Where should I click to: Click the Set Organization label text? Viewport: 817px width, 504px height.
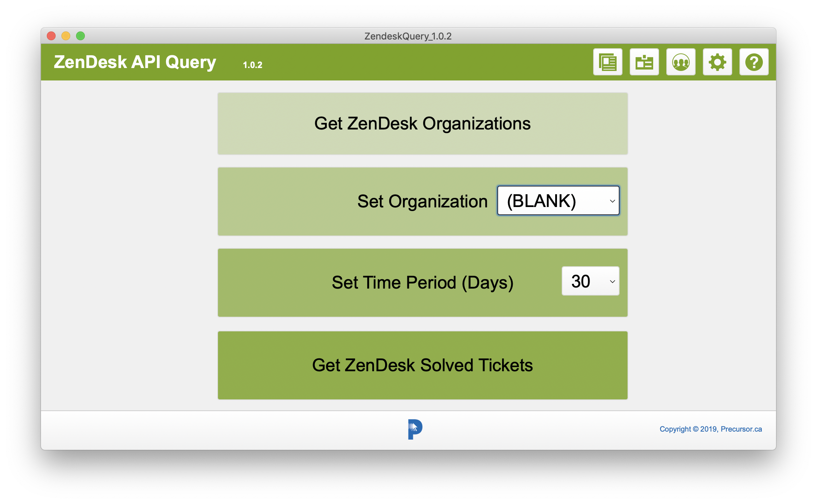[422, 202]
